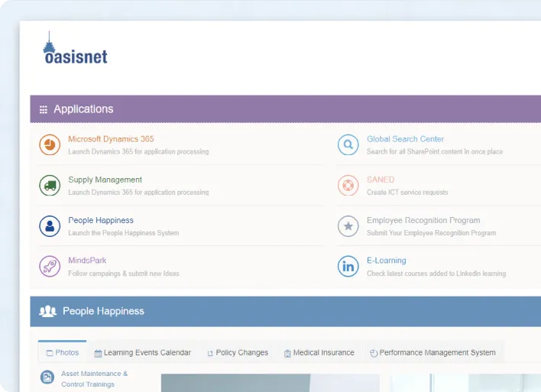The height and width of the screenshot is (392, 541).
Task: Open the Supply Management link
Action: point(105,180)
